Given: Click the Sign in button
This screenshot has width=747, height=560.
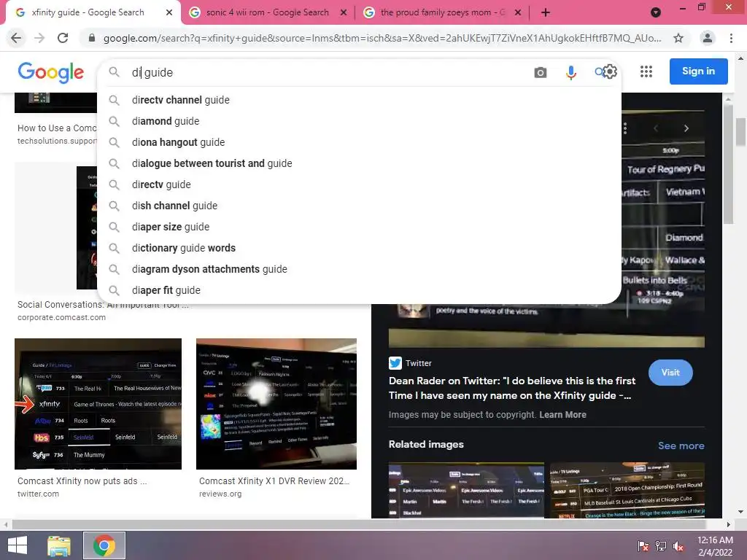Looking at the screenshot, I should coord(698,71).
